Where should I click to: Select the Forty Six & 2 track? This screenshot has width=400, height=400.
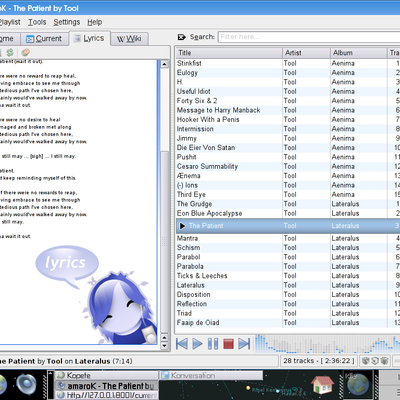pos(197,101)
